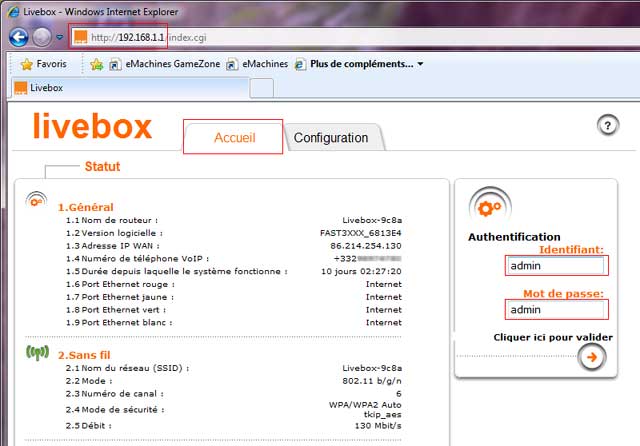
Task: Focus the Identifiant input field
Action: click(x=556, y=266)
